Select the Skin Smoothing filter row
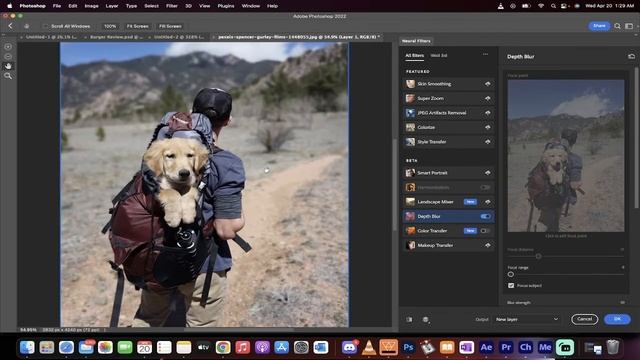 [448, 84]
